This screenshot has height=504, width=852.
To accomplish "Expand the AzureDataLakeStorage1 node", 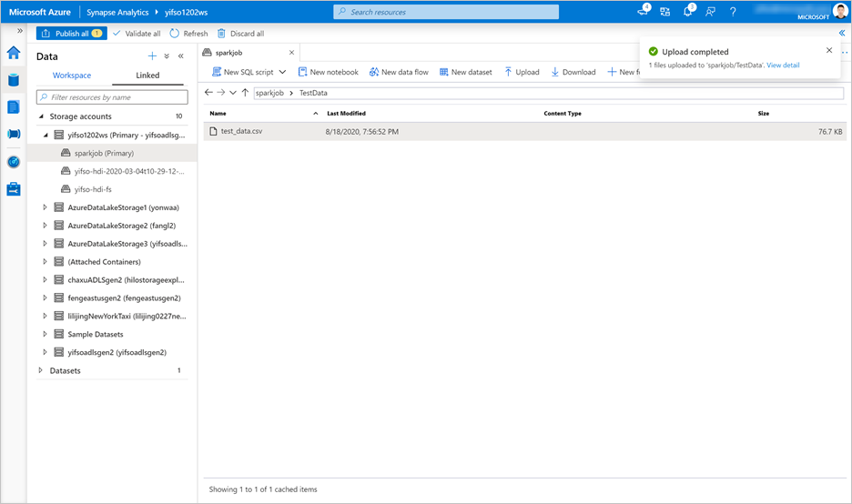I will pos(46,207).
